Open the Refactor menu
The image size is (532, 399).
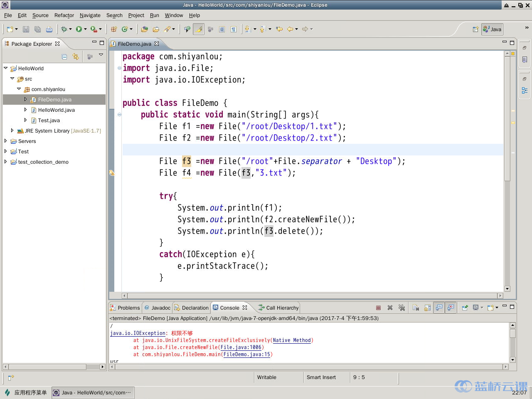(64, 15)
